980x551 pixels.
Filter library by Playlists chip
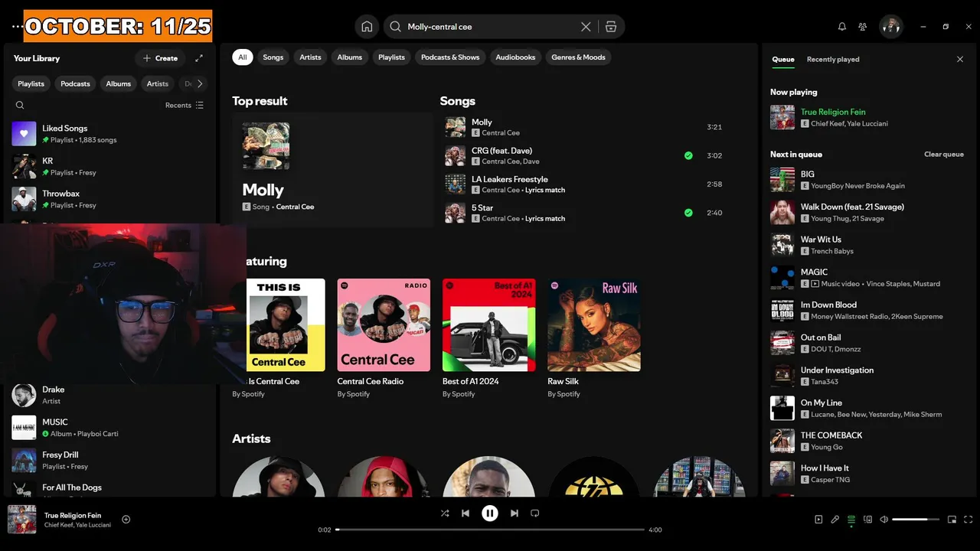point(31,84)
